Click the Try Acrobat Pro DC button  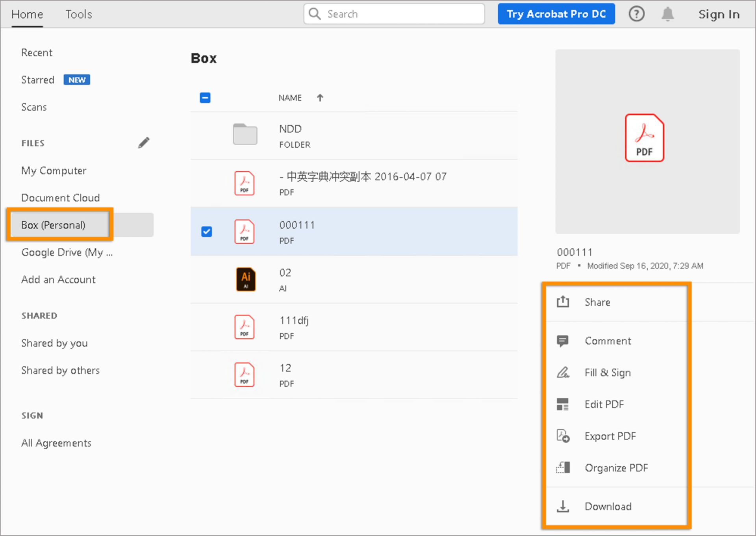(x=556, y=14)
